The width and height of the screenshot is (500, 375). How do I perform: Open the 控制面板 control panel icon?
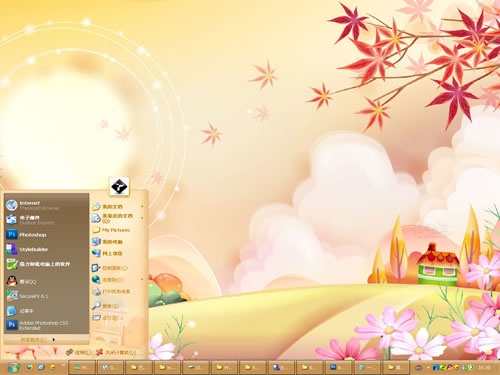point(96,268)
